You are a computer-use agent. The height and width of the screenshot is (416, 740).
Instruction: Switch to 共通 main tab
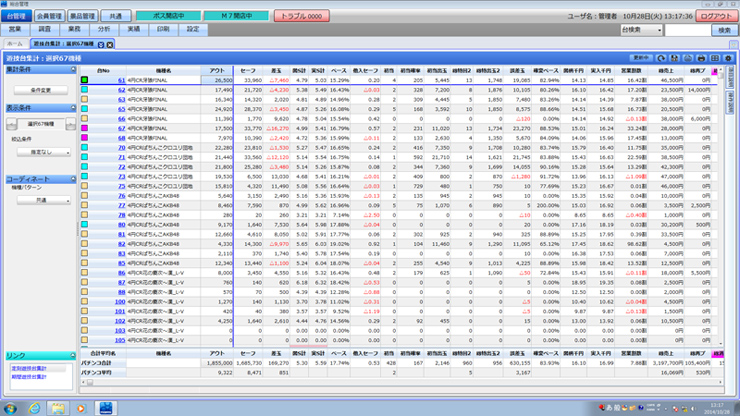116,16
